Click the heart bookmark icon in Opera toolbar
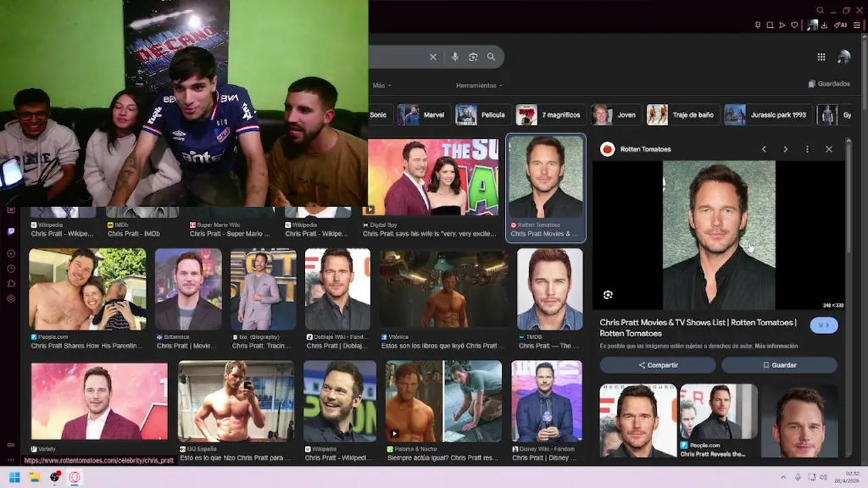The height and width of the screenshot is (488, 868). pyautogui.click(x=794, y=25)
